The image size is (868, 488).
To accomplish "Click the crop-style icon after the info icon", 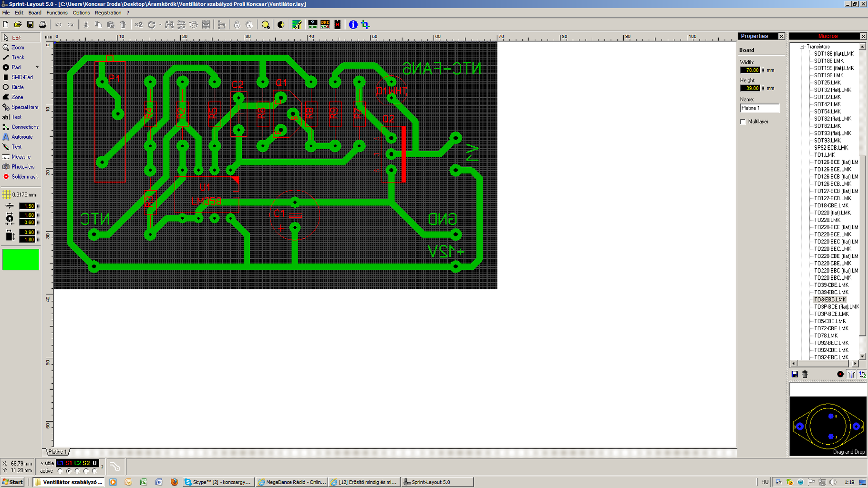I will click(x=365, y=25).
